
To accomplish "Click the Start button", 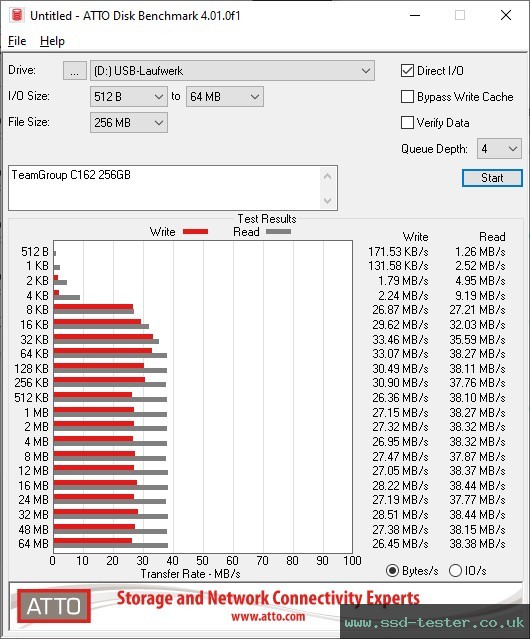I will [492, 178].
